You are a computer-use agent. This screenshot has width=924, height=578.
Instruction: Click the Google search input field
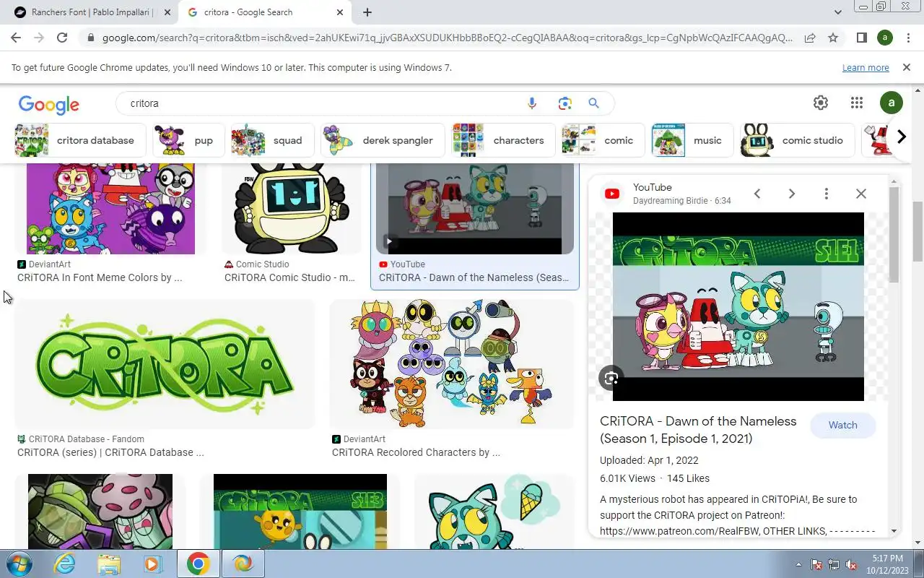pos(325,103)
